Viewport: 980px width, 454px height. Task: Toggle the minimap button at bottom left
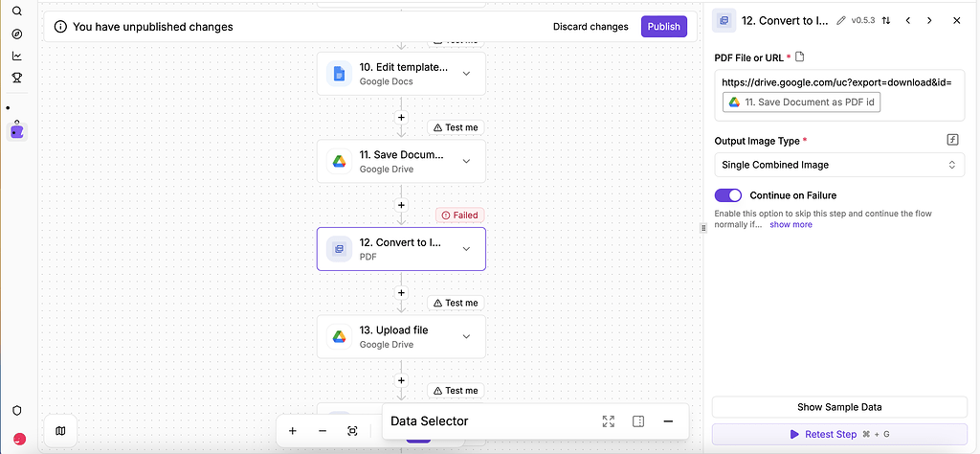coord(60,430)
